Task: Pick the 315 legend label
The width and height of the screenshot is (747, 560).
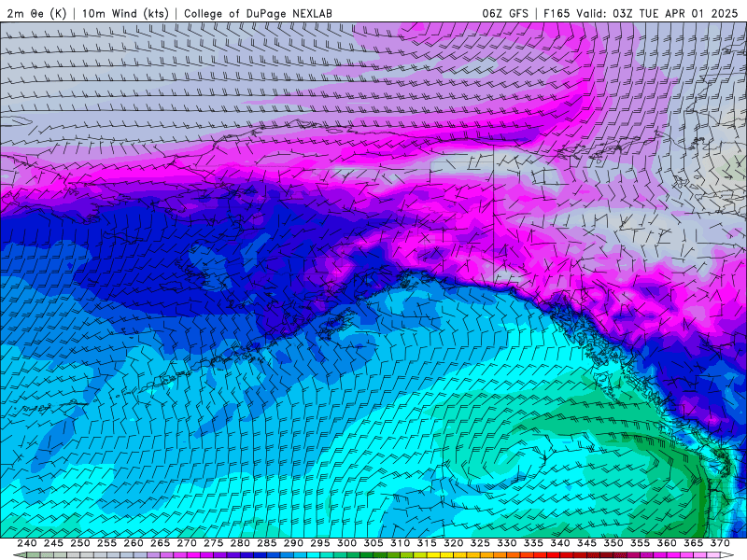Action: (x=427, y=543)
